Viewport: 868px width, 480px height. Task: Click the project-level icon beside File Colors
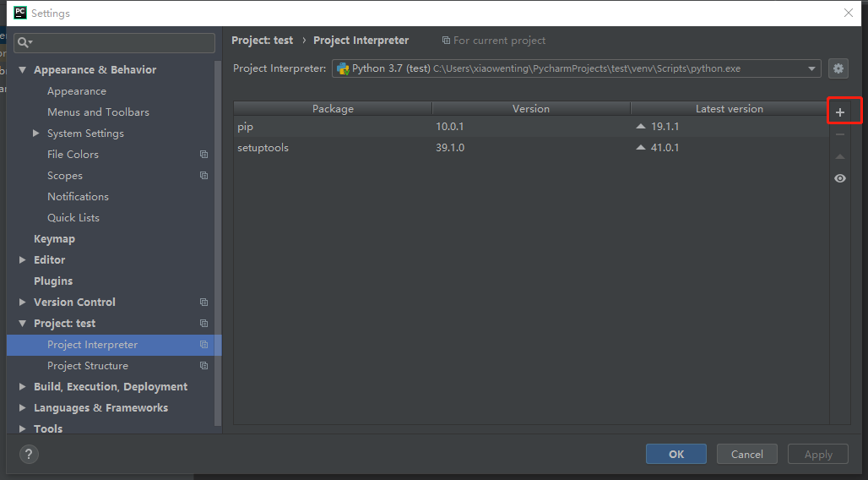pyautogui.click(x=203, y=154)
